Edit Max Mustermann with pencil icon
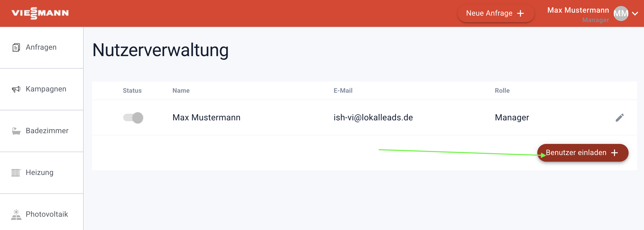The image size is (644, 230). coord(620,118)
